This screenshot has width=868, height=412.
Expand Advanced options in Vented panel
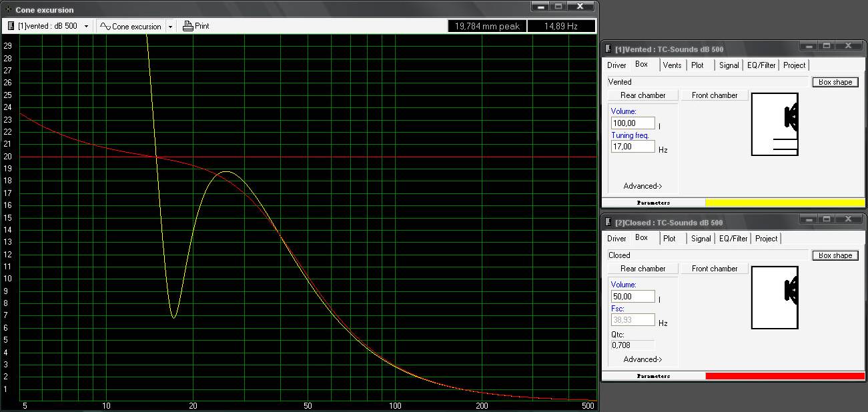[x=642, y=186]
